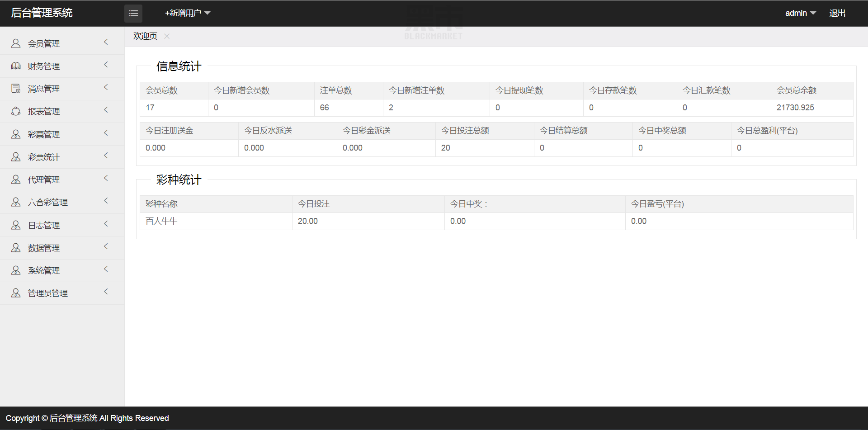Viewport: 868px width, 430px height.
Task: Click the 管理员管理 user icon
Action: [x=16, y=293]
